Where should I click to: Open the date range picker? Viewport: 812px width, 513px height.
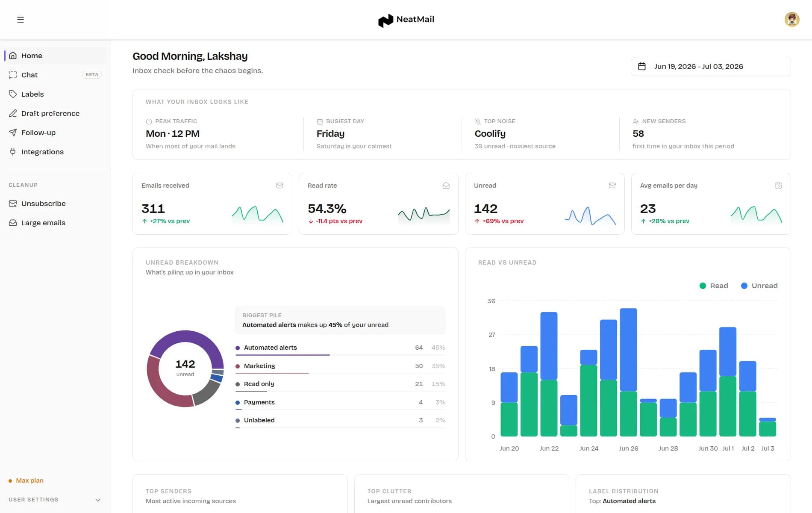click(x=710, y=66)
